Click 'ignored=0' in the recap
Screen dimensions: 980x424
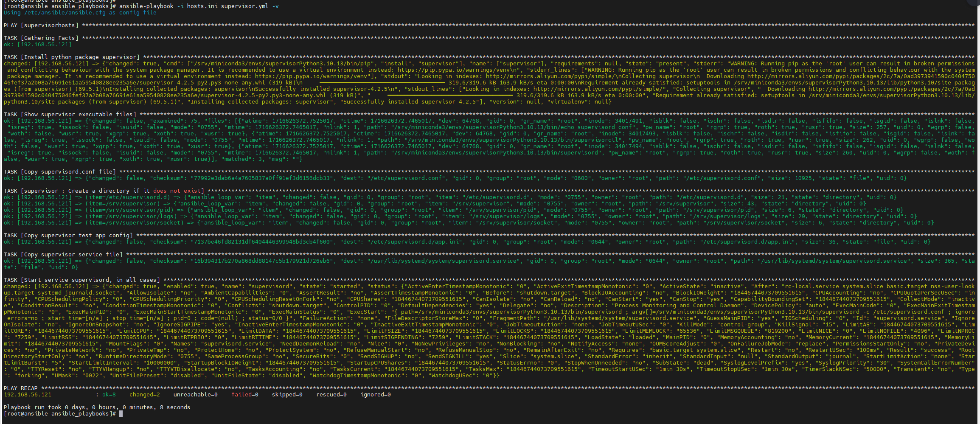pos(376,395)
